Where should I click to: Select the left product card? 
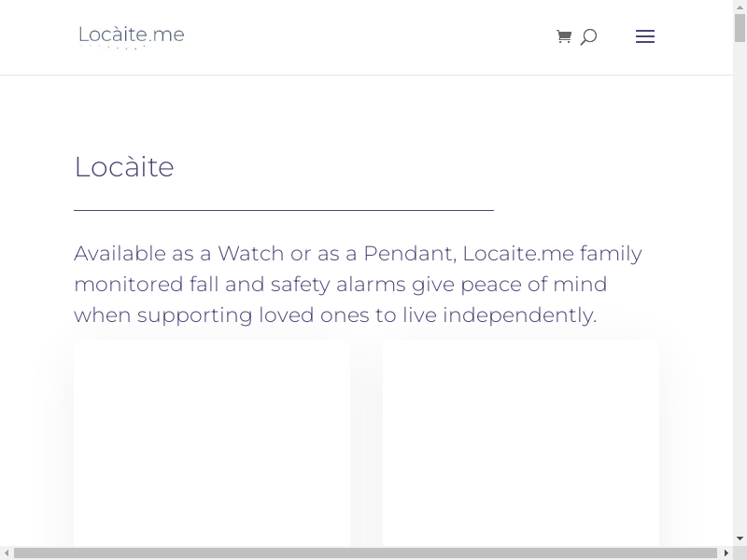pos(212,442)
